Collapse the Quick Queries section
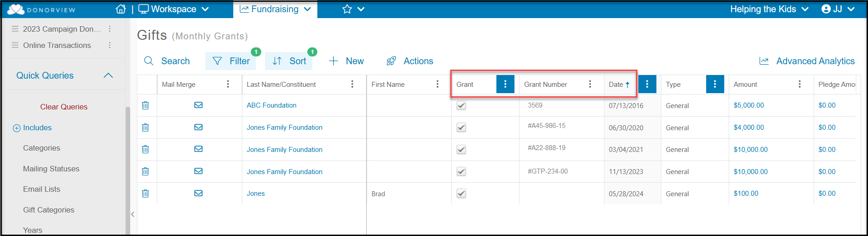The height and width of the screenshot is (236, 868). 108,76
